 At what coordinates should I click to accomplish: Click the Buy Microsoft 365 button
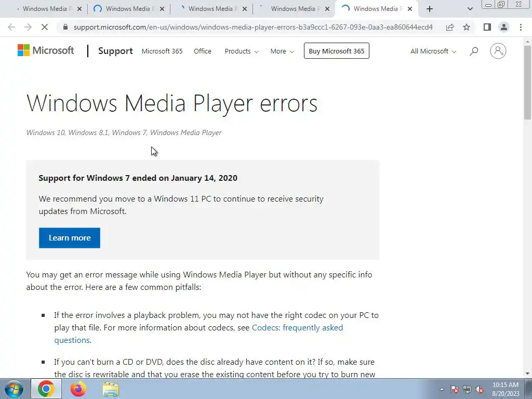(337, 51)
